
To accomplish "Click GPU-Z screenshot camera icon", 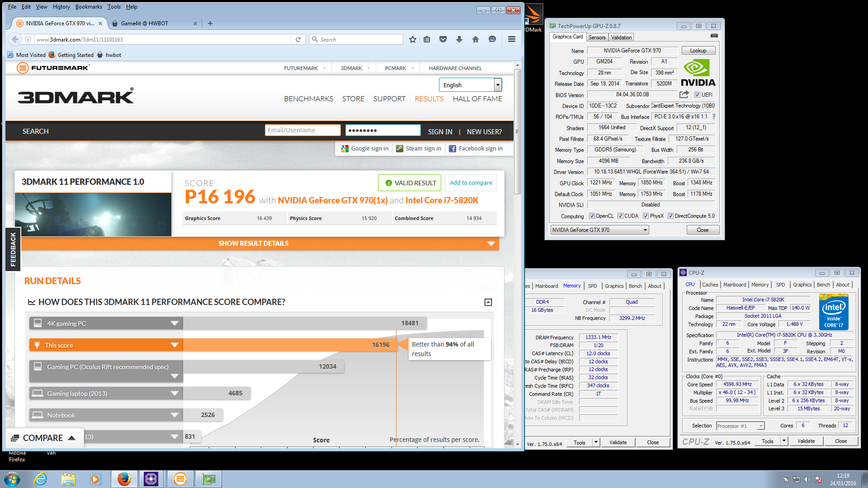I will pos(714,36).
